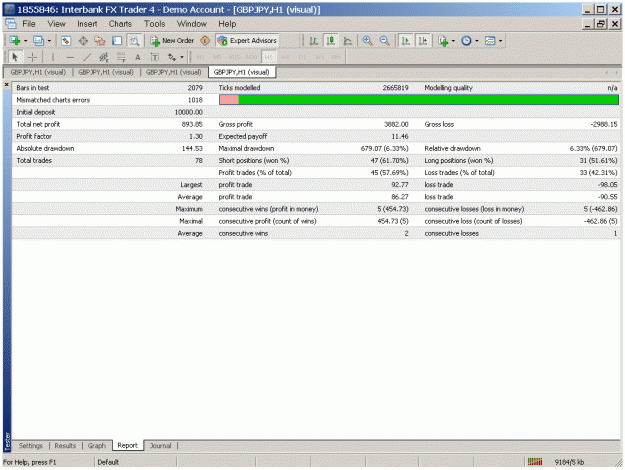Open the Window menu
Image resolution: width=625 pixels, height=470 pixels.
tap(192, 24)
